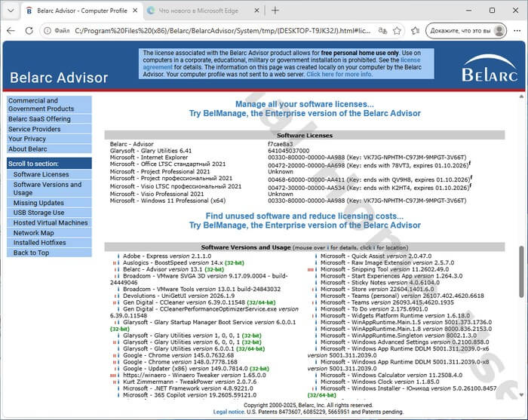Jump to USB Storage Use section

click(x=49, y=213)
